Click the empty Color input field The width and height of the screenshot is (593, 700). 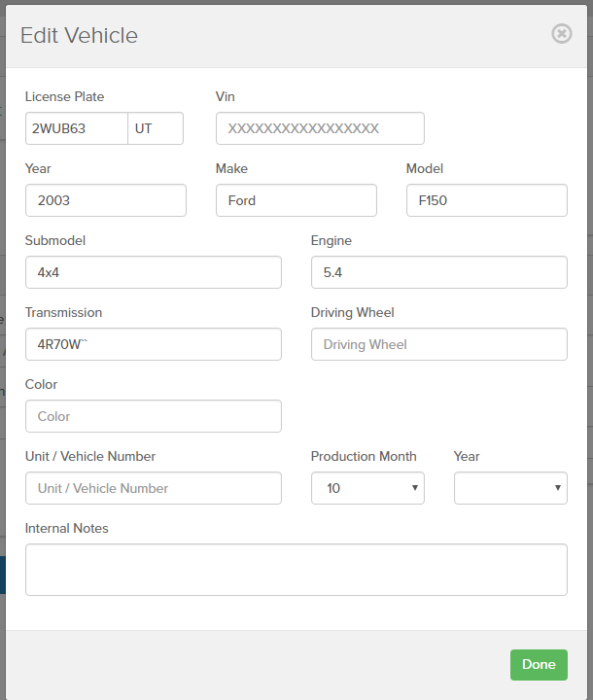154,416
